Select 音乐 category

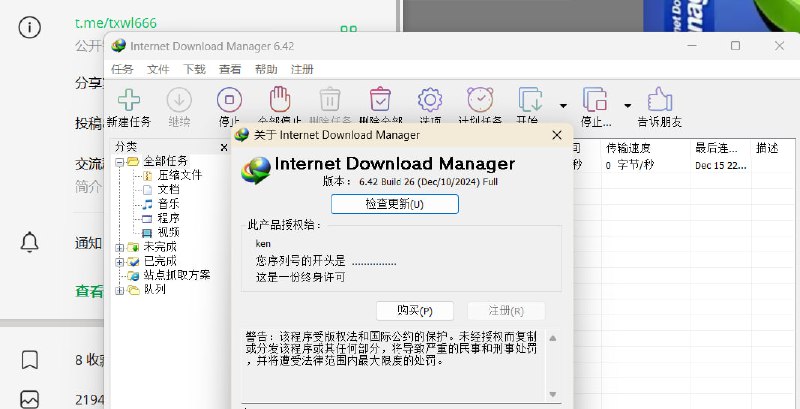tap(168, 204)
